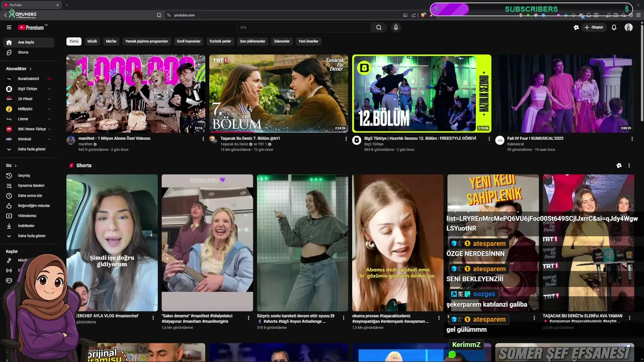
Task: Select the Yeni öneriler chip
Action: [x=308, y=41]
